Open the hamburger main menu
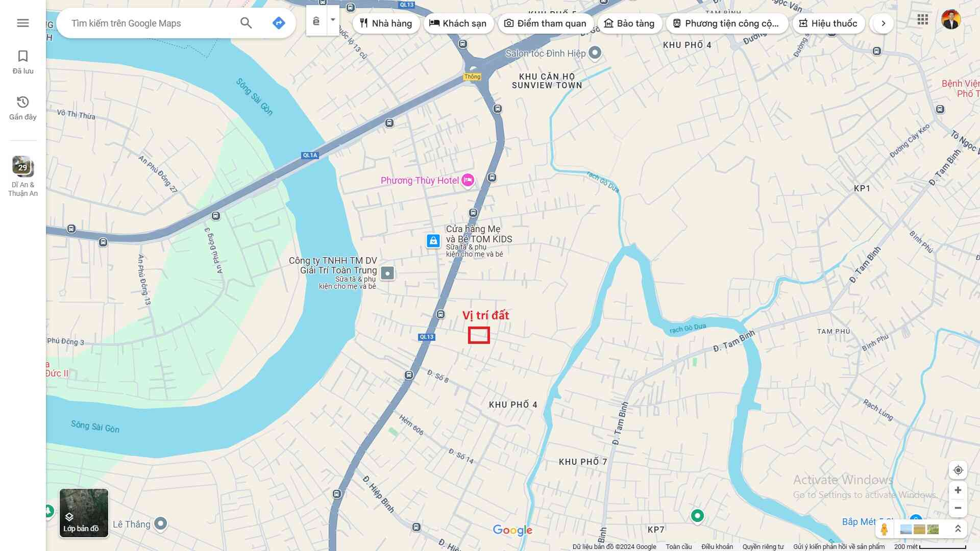The width and height of the screenshot is (980, 551). 23,23
